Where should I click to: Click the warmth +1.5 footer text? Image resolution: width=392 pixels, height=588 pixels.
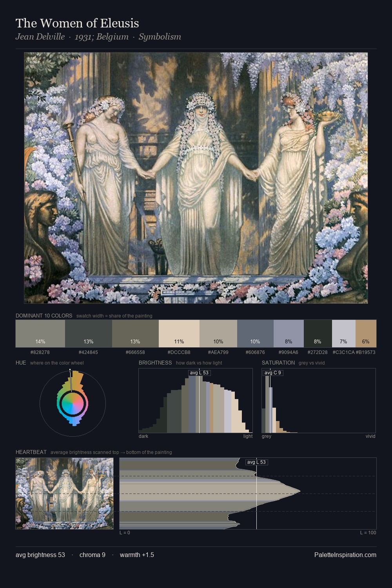point(137,555)
